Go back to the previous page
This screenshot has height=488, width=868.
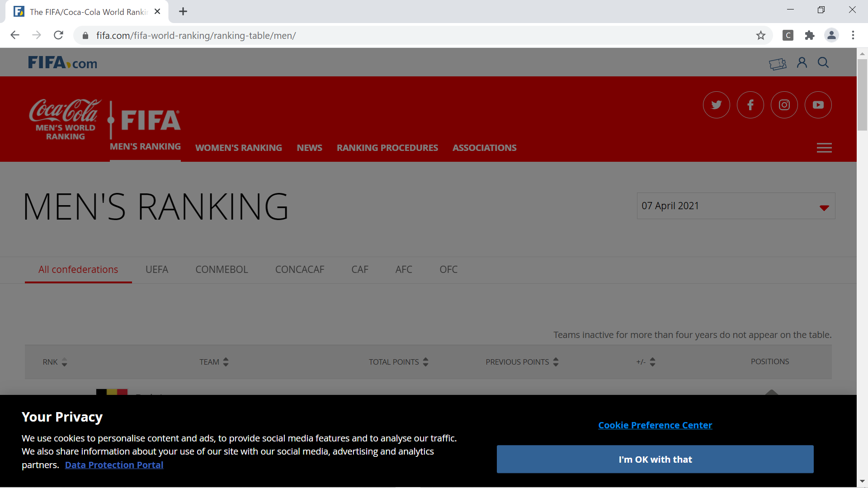[x=15, y=35]
